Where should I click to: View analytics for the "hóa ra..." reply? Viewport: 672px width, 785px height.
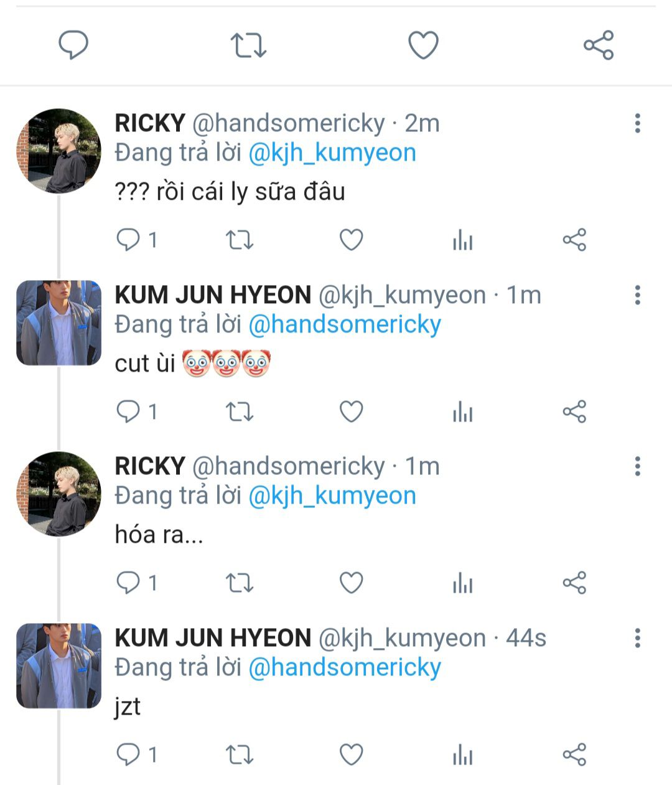point(463,583)
